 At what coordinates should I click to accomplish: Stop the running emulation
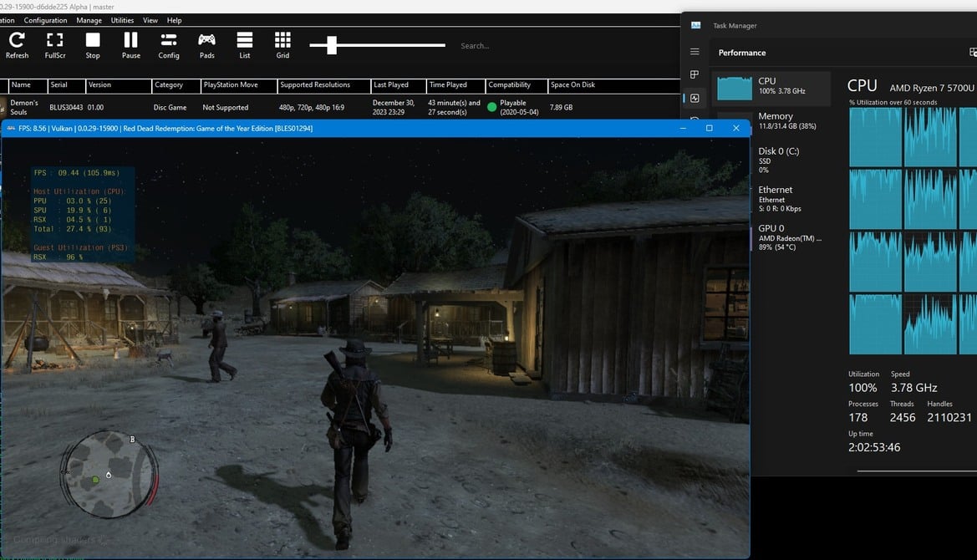click(93, 45)
